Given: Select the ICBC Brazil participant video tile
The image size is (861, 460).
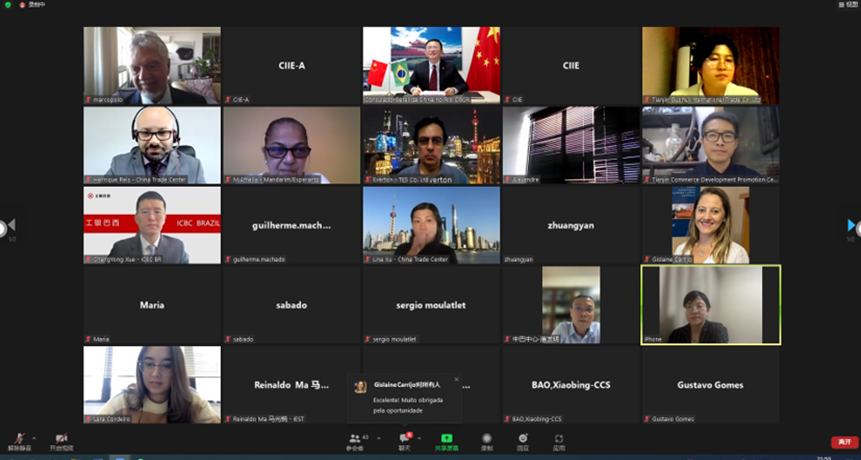Looking at the screenshot, I should point(152,225).
